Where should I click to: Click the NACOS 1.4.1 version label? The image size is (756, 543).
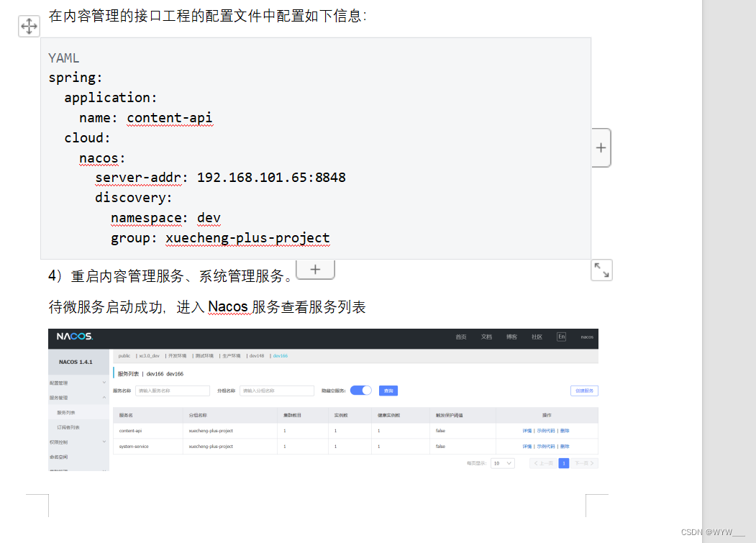point(76,362)
